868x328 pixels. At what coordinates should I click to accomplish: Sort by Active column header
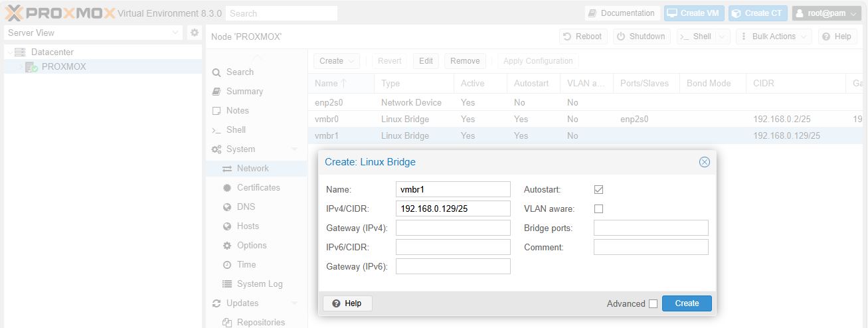coord(480,83)
